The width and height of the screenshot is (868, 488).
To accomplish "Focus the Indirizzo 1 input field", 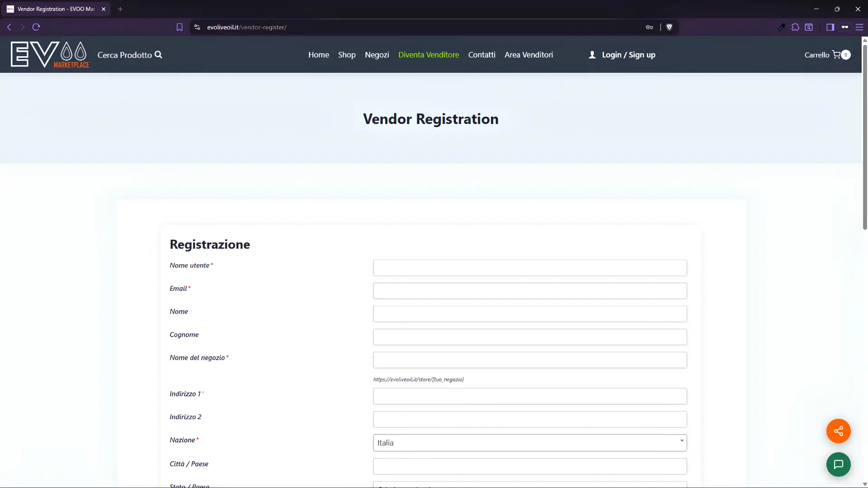I will (x=530, y=396).
